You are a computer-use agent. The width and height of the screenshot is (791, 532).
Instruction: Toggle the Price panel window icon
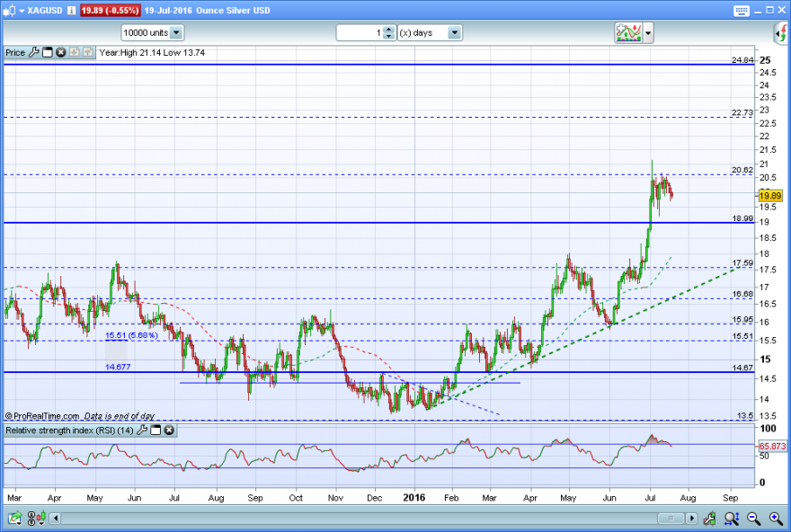click(48, 52)
